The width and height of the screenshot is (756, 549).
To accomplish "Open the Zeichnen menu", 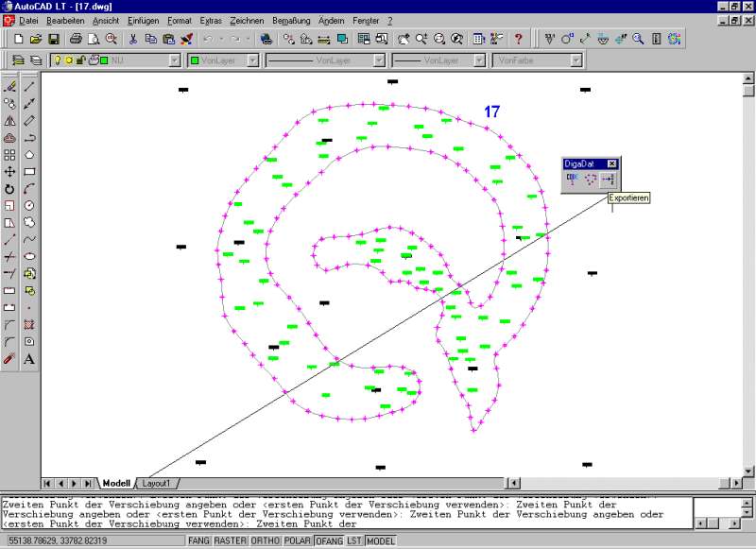I will (x=244, y=20).
